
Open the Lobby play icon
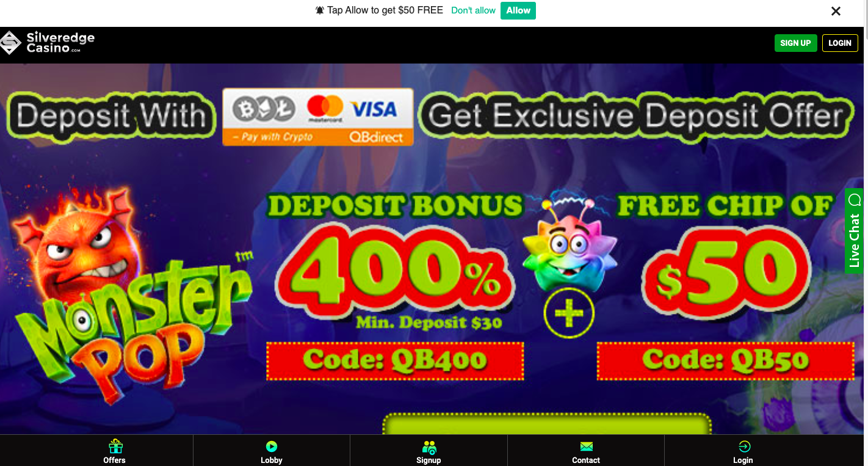(272, 447)
